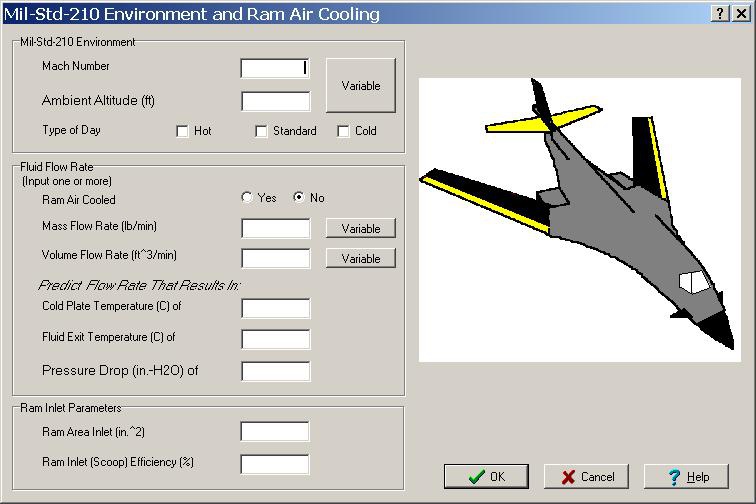Click the Mach Number input field

[275, 68]
